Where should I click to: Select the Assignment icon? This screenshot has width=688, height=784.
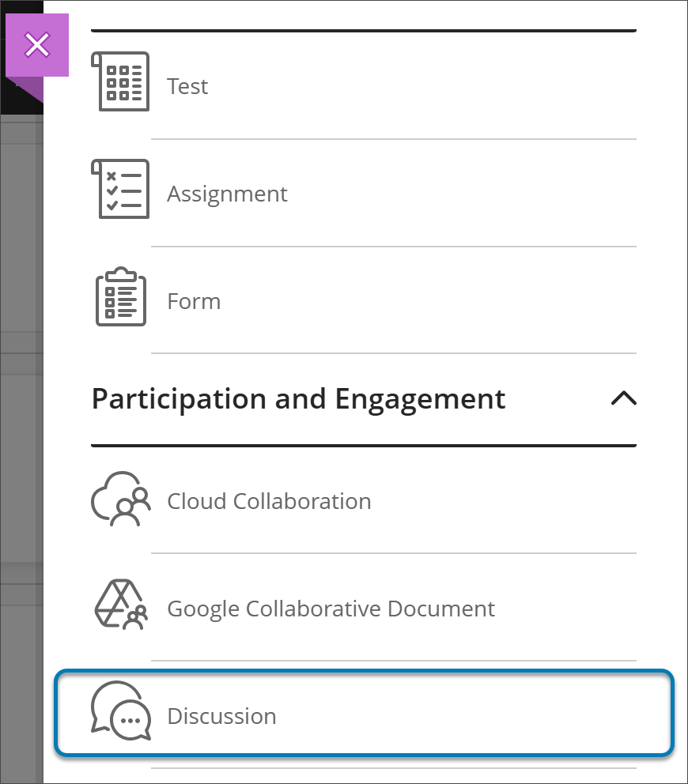(x=120, y=189)
